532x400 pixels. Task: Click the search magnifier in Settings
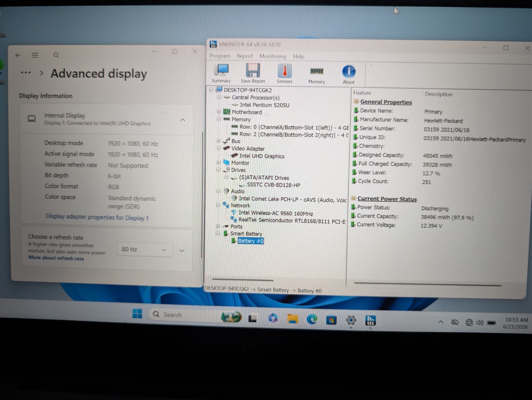[x=56, y=55]
